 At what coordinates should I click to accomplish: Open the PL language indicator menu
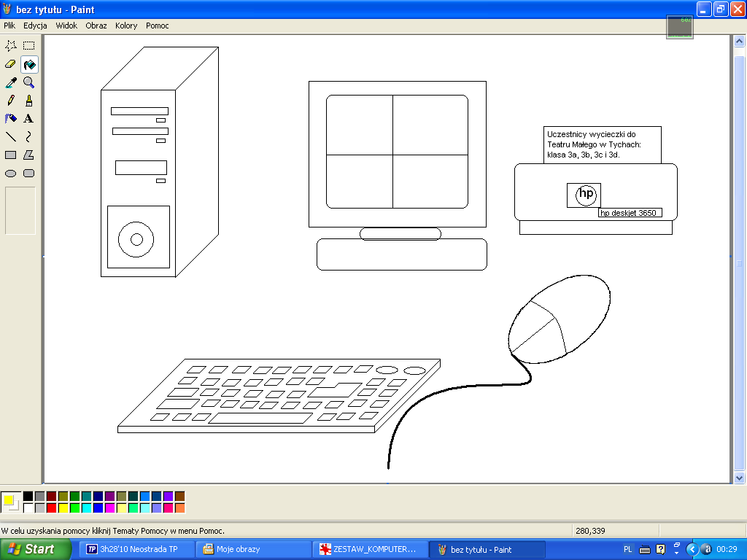(628, 549)
